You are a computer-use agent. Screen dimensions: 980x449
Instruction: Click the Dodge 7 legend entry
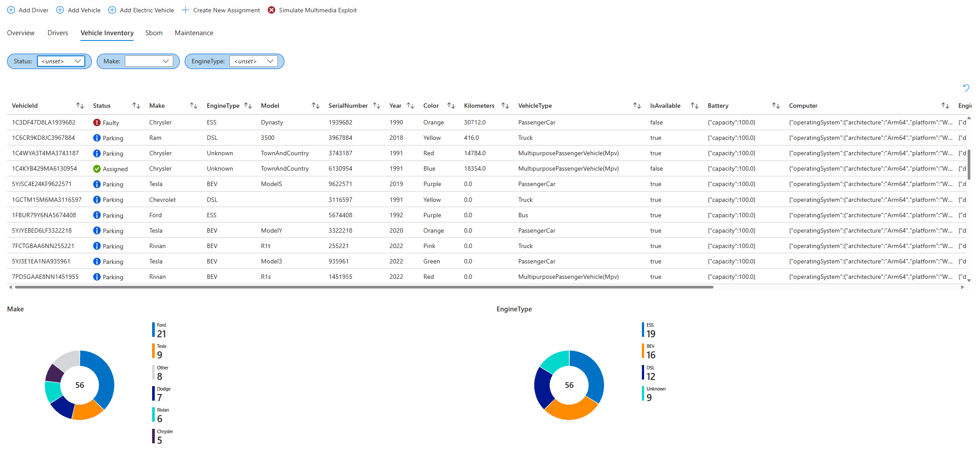pyautogui.click(x=162, y=394)
